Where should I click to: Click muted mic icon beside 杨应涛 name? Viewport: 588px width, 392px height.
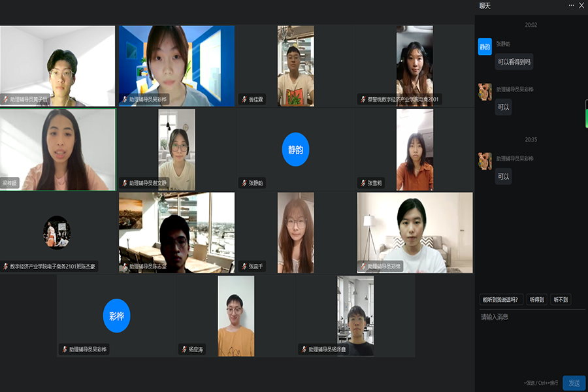184,350
